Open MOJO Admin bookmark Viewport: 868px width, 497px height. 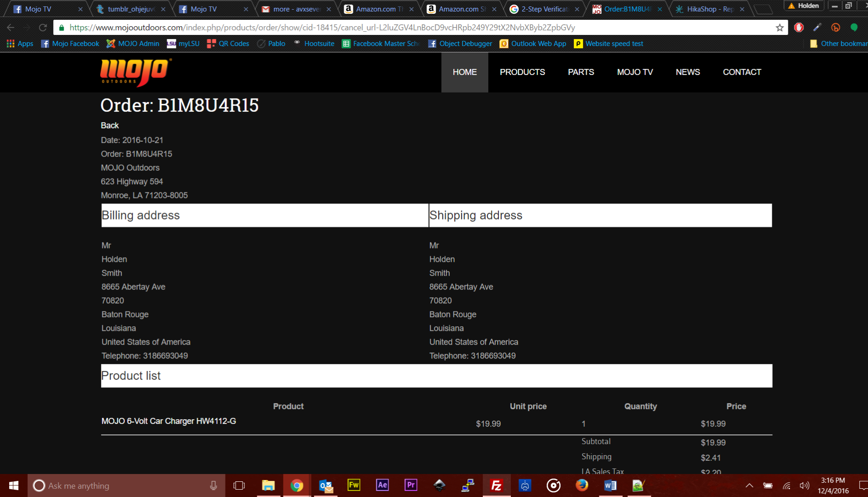[x=133, y=44]
